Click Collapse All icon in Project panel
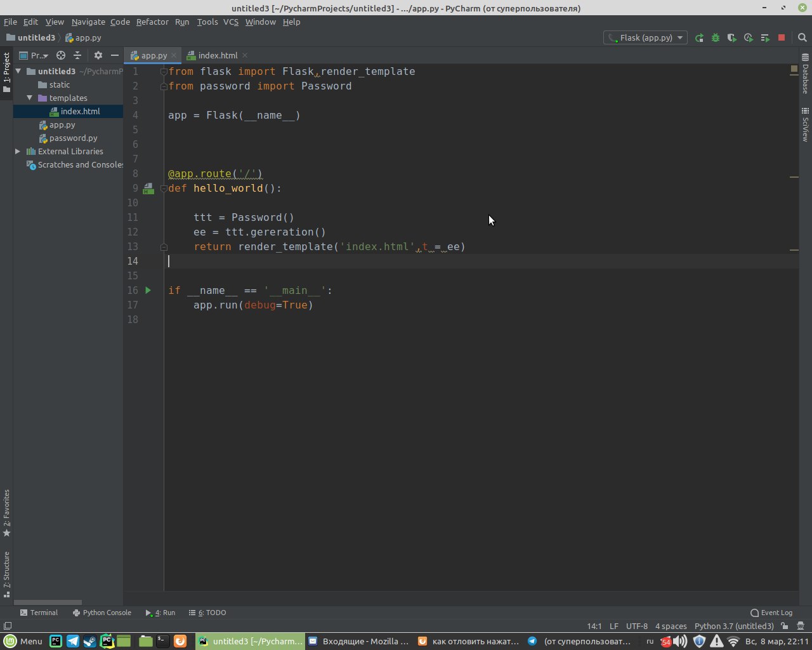Viewport: 812px width, 650px height. (x=77, y=56)
